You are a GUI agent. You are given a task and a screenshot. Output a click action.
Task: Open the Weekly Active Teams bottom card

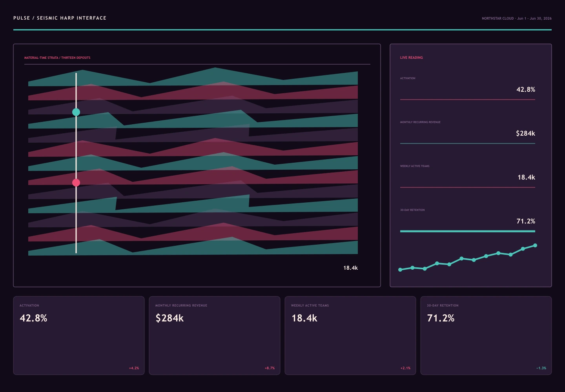click(x=350, y=336)
